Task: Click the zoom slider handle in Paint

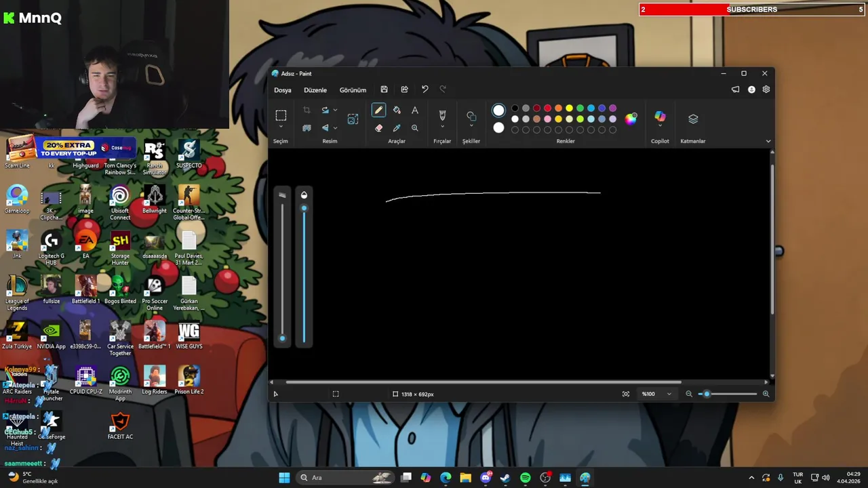Action: coord(707,394)
